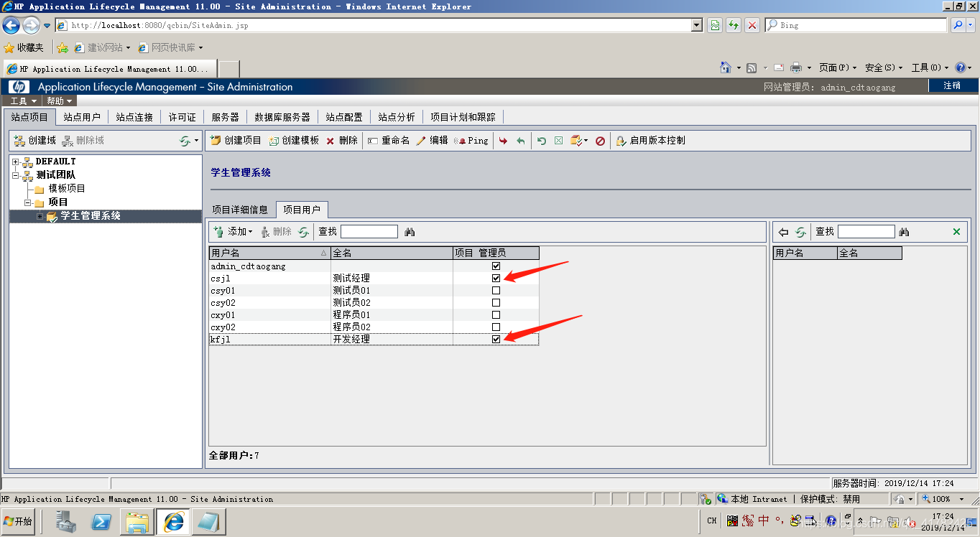Image resolution: width=980 pixels, height=537 pixels.
Task: Open the IE 安全(S) dropdown menu
Action: (884, 67)
